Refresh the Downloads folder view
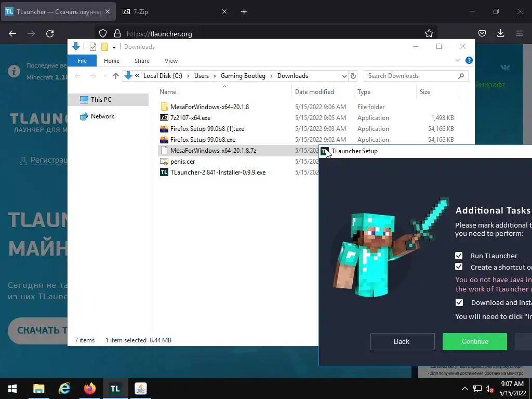This screenshot has height=399, width=532. pos(353,76)
